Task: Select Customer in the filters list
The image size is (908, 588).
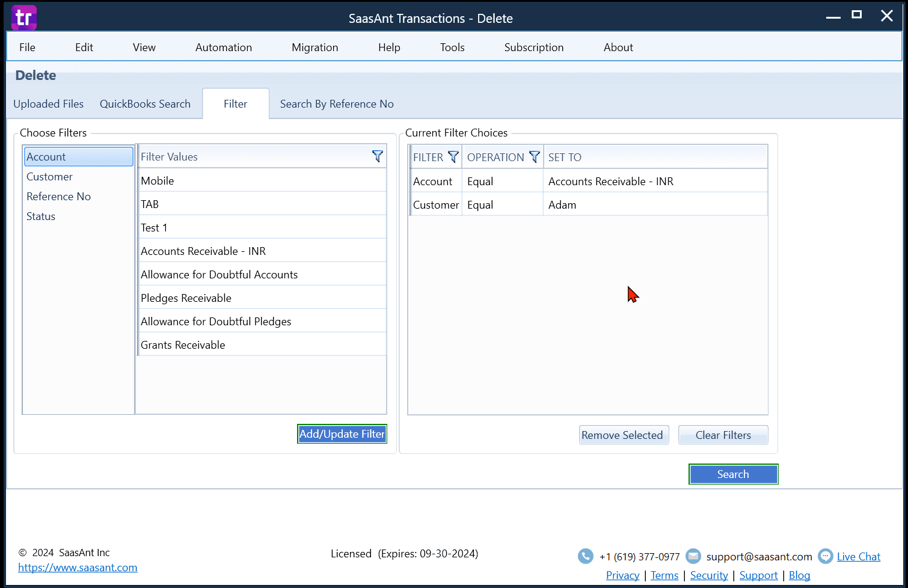Action: [78, 176]
